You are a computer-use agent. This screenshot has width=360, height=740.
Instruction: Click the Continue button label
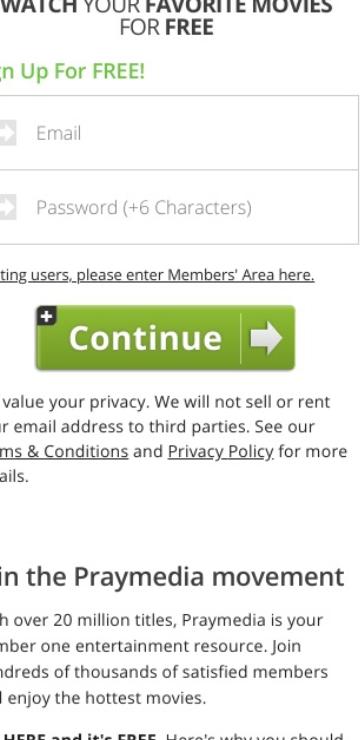[145, 338]
